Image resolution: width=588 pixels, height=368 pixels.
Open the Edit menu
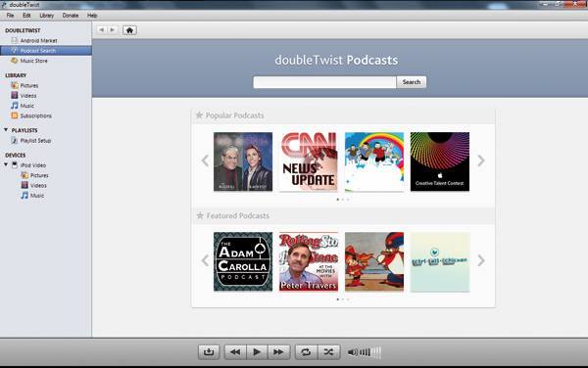coord(26,16)
